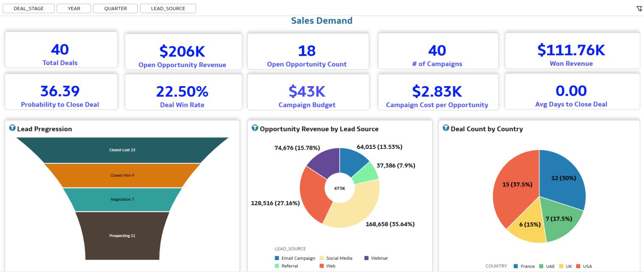Click the Won Revenue KPI tile
Screen dimensions: 644x275
click(571, 51)
